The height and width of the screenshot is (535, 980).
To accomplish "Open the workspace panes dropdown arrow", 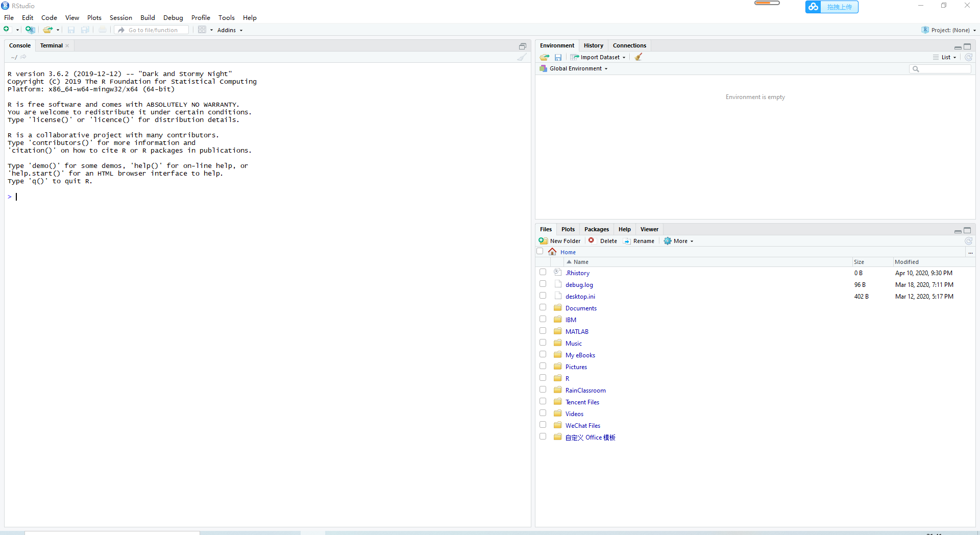I will tap(211, 30).
